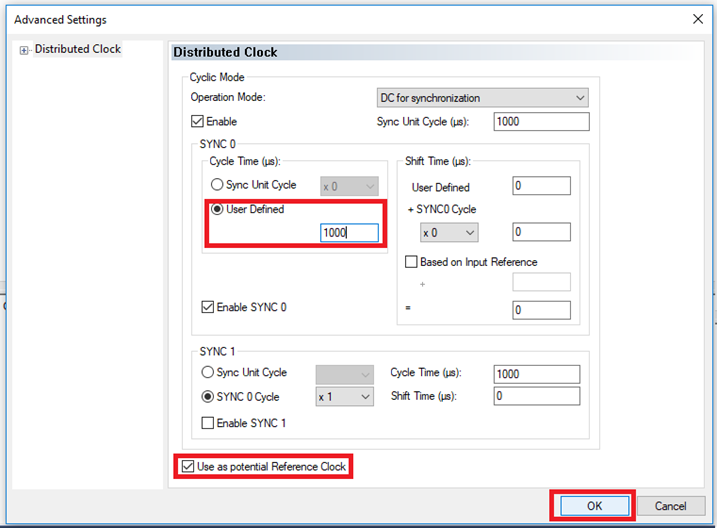Expand the Distributed Clock tree node

click(x=24, y=50)
